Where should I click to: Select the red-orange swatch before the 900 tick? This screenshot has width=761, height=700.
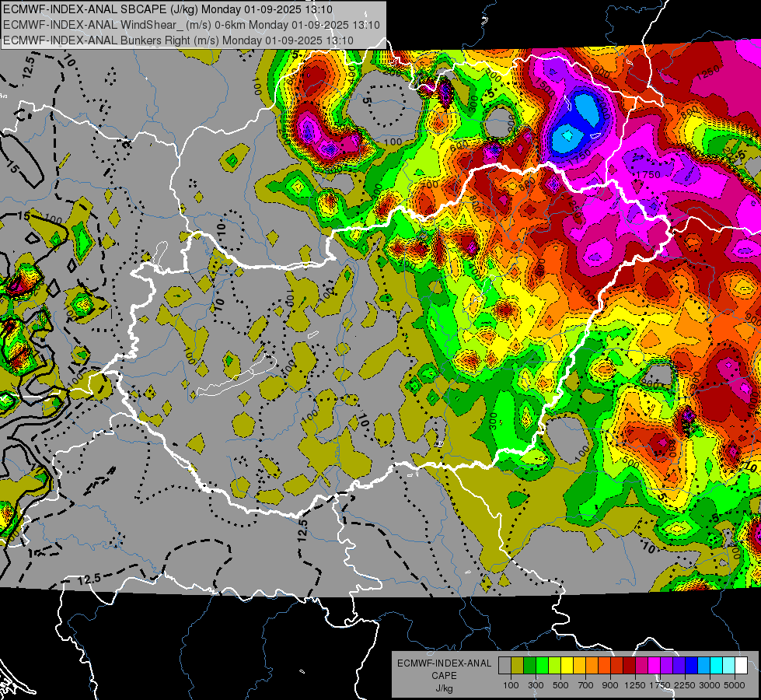(x=604, y=666)
